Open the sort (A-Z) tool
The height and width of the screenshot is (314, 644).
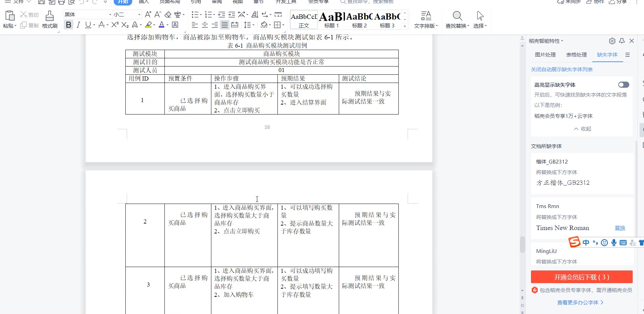click(255, 14)
